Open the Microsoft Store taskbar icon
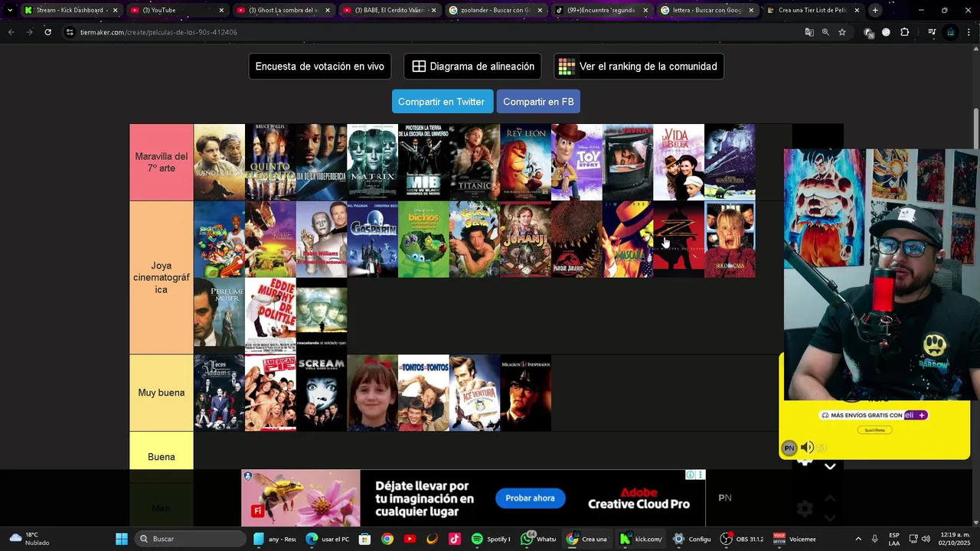Viewport: 980px width, 551px height. pos(364,539)
